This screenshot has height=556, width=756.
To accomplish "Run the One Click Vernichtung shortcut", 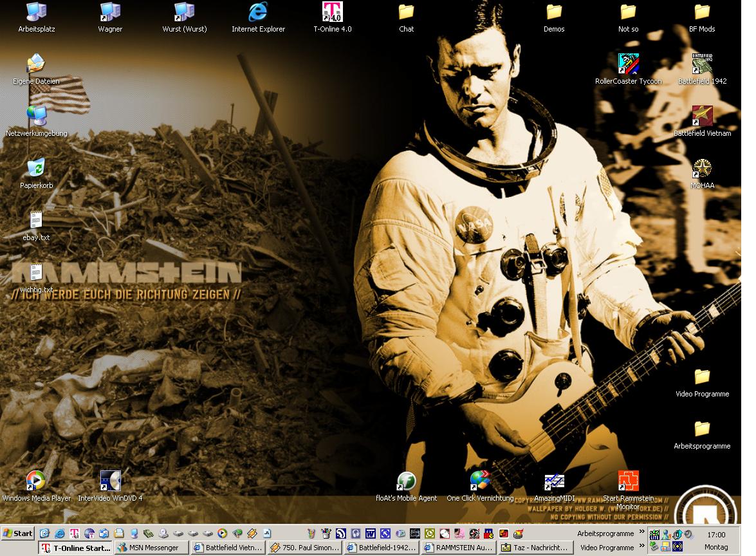I will (x=480, y=486).
